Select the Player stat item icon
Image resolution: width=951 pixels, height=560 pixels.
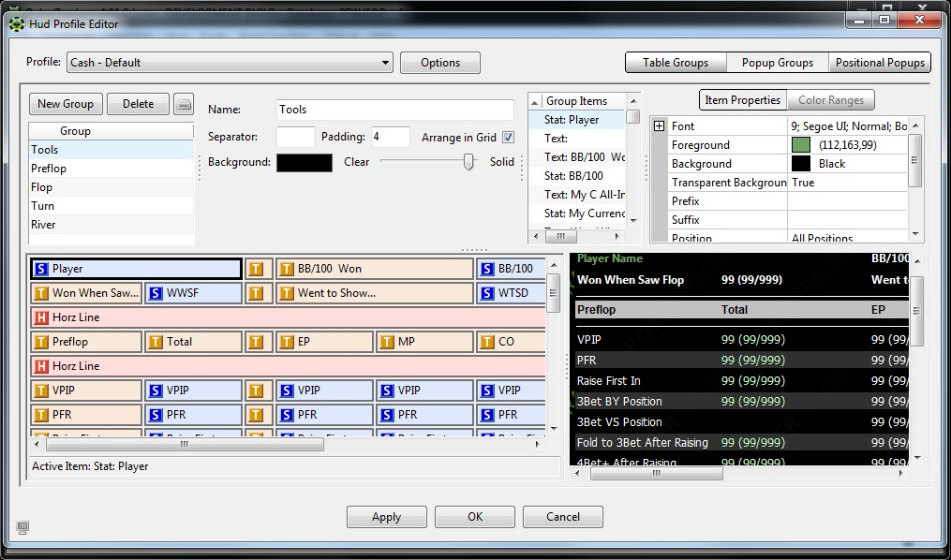pos(41,269)
